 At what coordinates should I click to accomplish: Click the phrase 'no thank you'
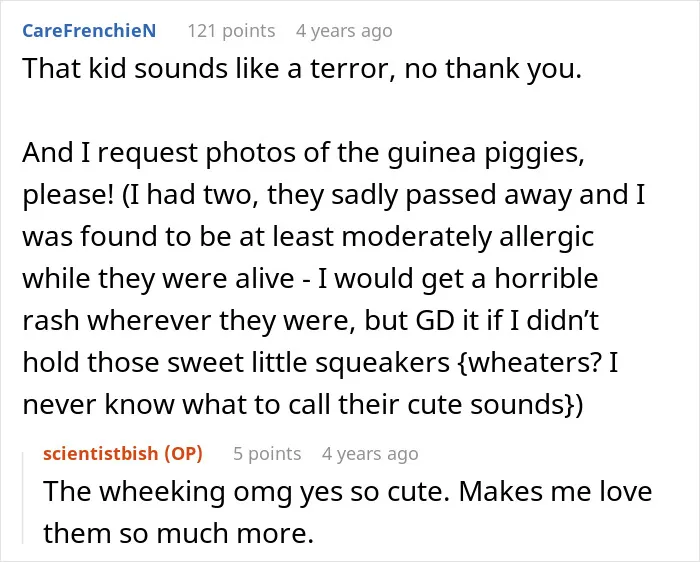[493, 69]
